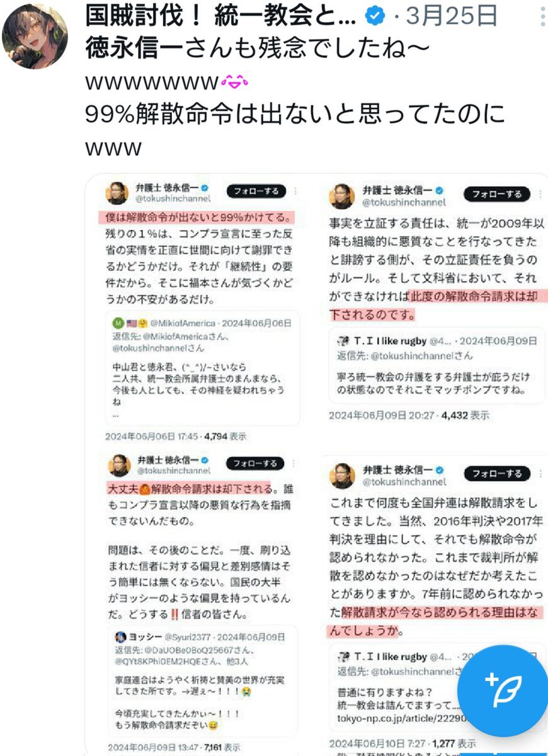Click フォローする in the 大丈夫 tweet

click(x=255, y=463)
